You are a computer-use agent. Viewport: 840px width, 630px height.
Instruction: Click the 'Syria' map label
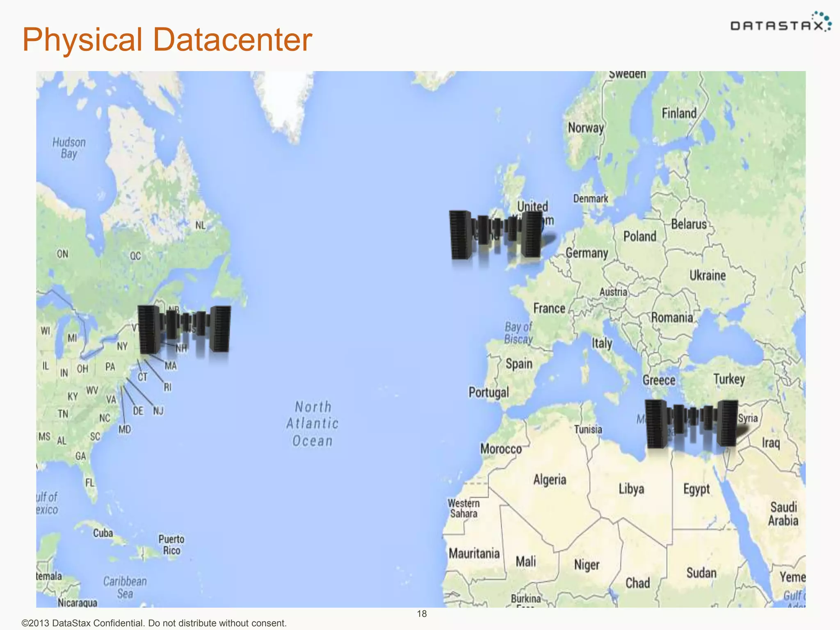pos(748,418)
